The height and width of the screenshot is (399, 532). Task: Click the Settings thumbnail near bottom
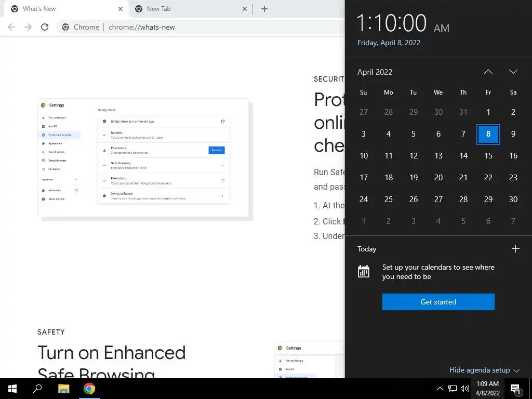pos(310,360)
